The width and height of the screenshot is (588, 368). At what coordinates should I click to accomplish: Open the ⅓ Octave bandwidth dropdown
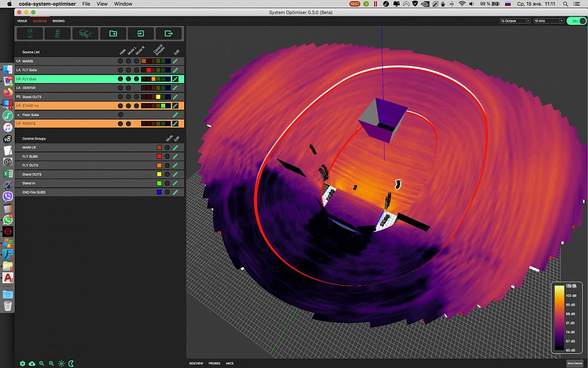pos(515,21)
